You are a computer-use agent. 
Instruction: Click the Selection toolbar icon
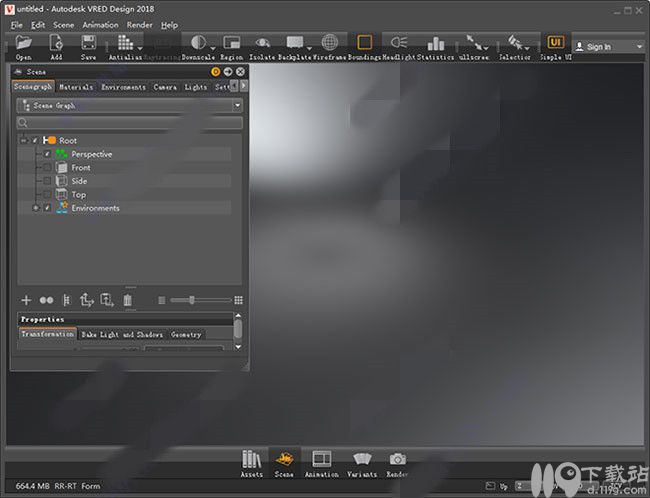(x=515, y=41)
